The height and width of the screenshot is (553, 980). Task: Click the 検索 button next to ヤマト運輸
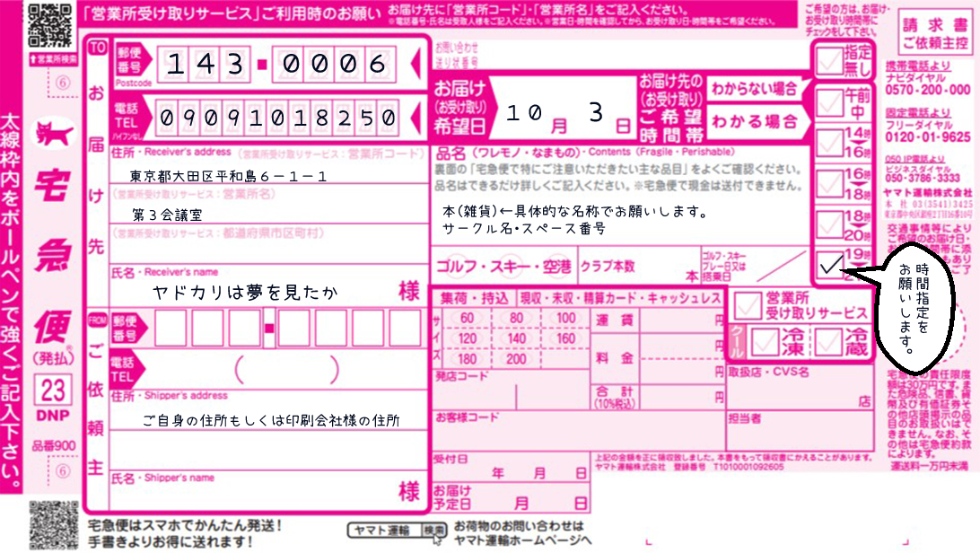(x=433, y=531)
